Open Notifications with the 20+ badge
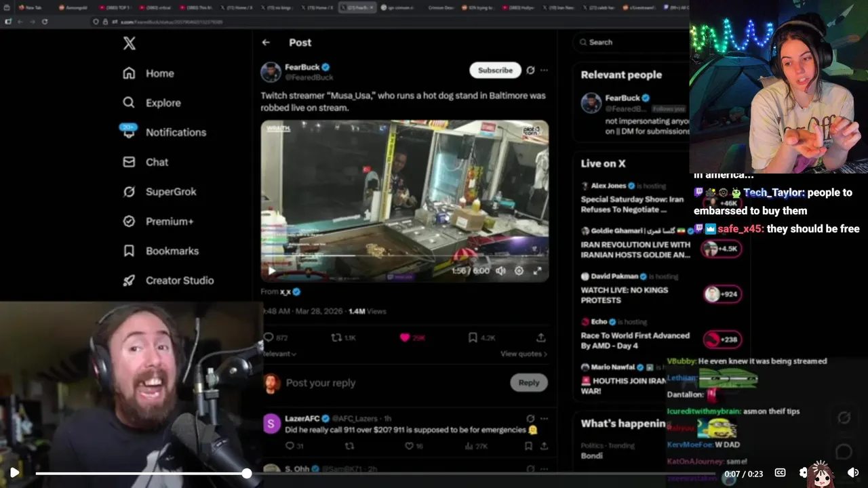 (163, 132)
